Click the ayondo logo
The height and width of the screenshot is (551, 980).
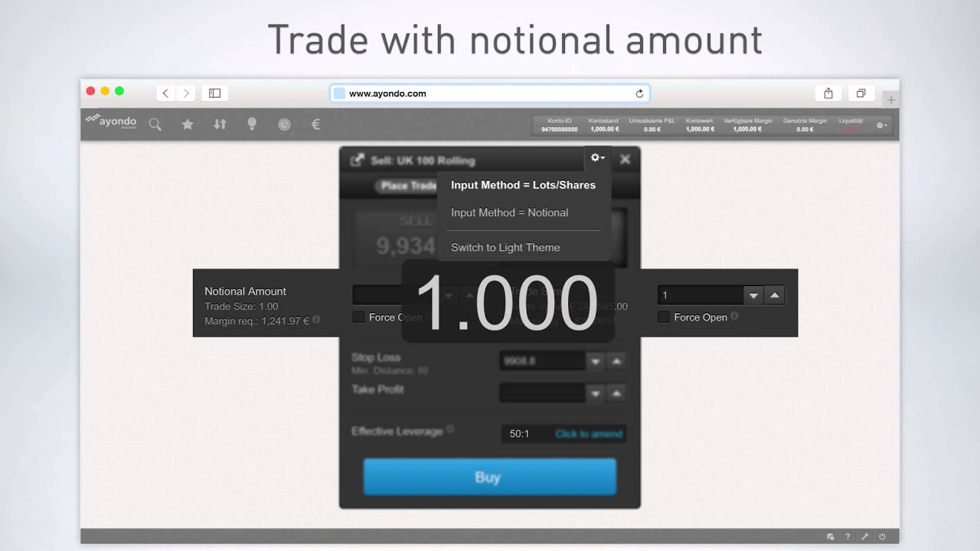tap(111, 122)
